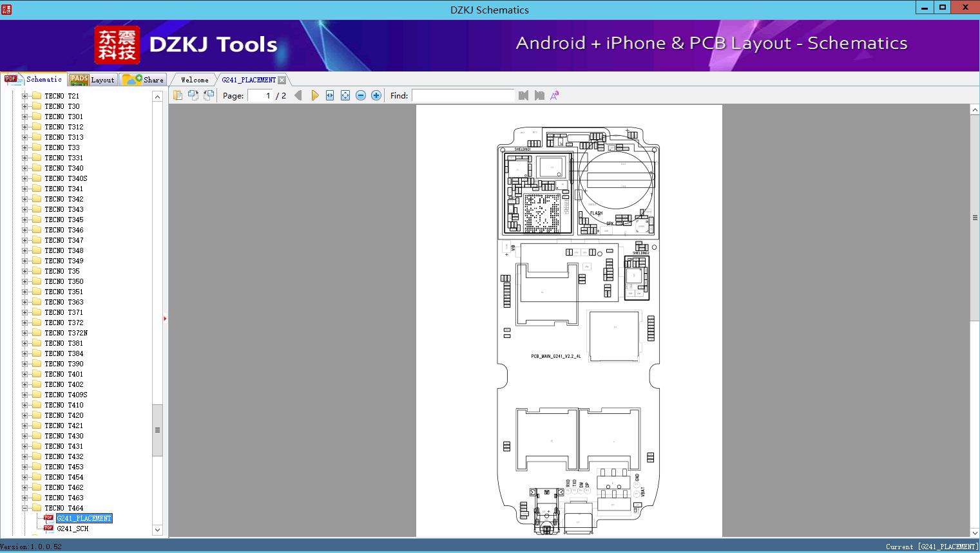Image resolution: width=980 pixels, height=553 pixels.
Task: Click the TECNO T350 folder icon
Action: tap(37, 281)
